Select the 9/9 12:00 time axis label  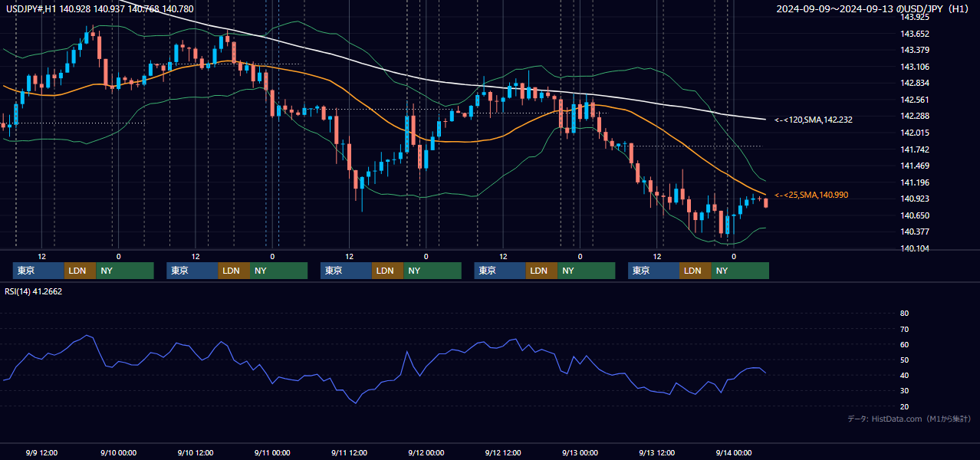point(42,452)
